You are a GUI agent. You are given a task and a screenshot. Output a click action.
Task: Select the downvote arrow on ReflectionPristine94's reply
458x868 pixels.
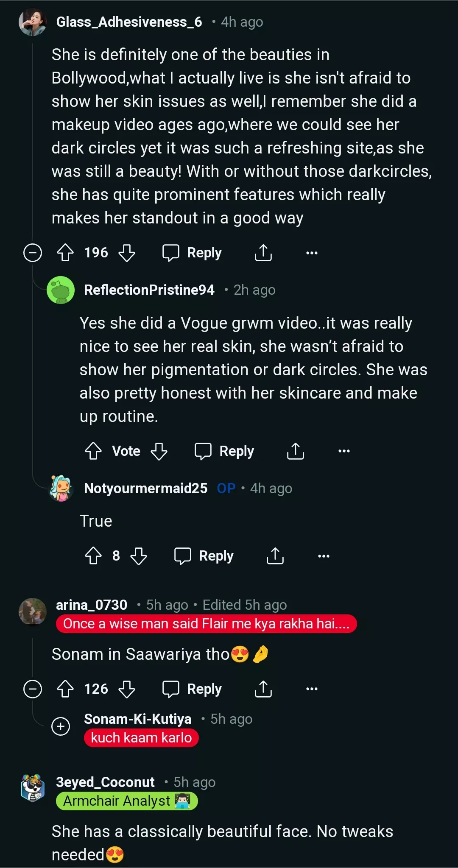159,451
